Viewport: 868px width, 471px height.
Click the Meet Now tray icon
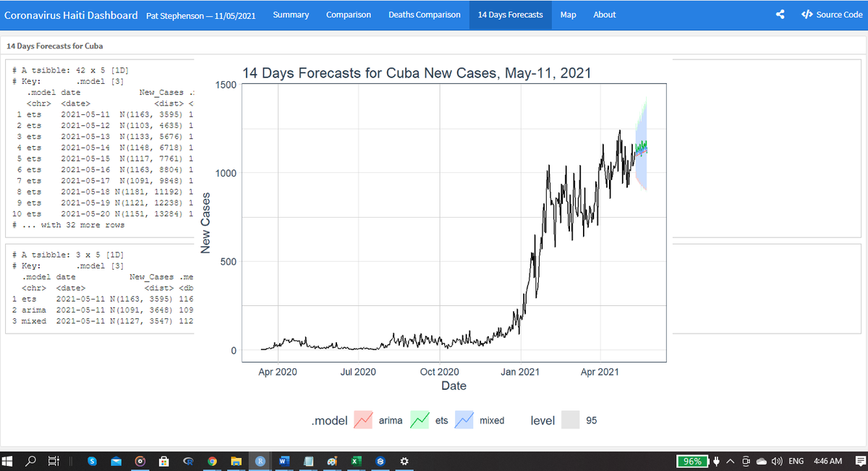point(746,461)
